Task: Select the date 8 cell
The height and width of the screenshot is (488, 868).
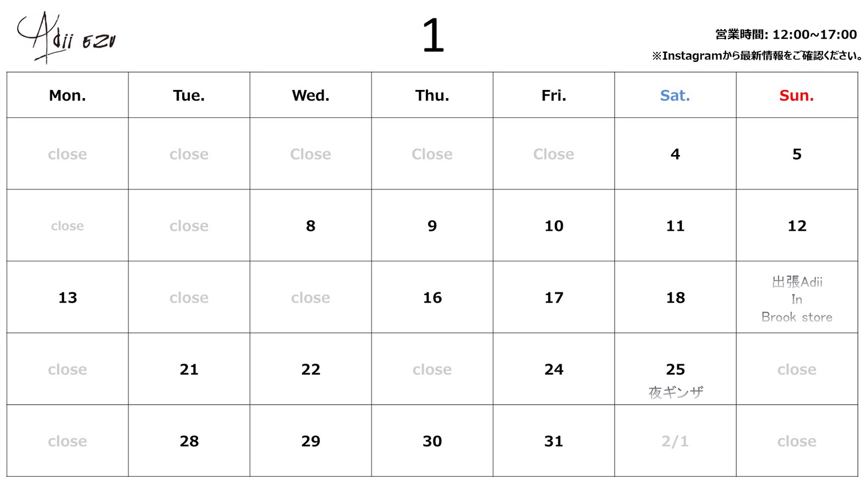Action: coord(310,225)
